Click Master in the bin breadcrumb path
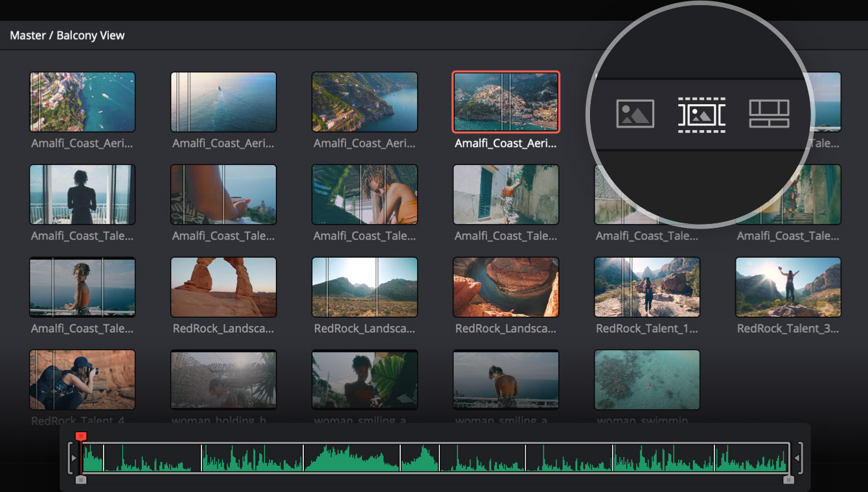This screenshot has width=868, height=492. click(28, 35)
